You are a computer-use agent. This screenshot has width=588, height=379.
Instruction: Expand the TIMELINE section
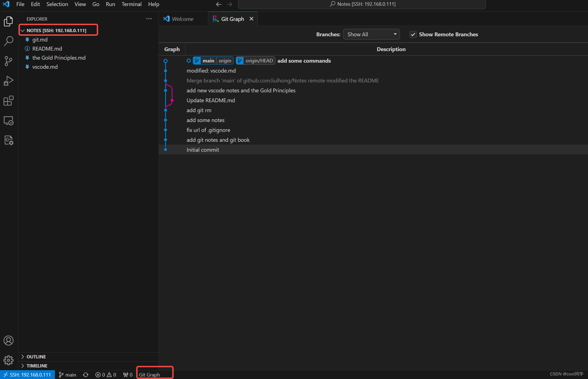tap(88, 366)
